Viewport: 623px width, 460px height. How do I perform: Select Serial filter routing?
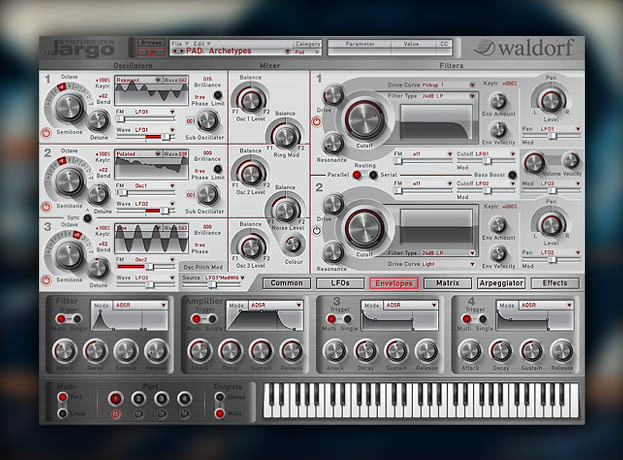[373, 175]
